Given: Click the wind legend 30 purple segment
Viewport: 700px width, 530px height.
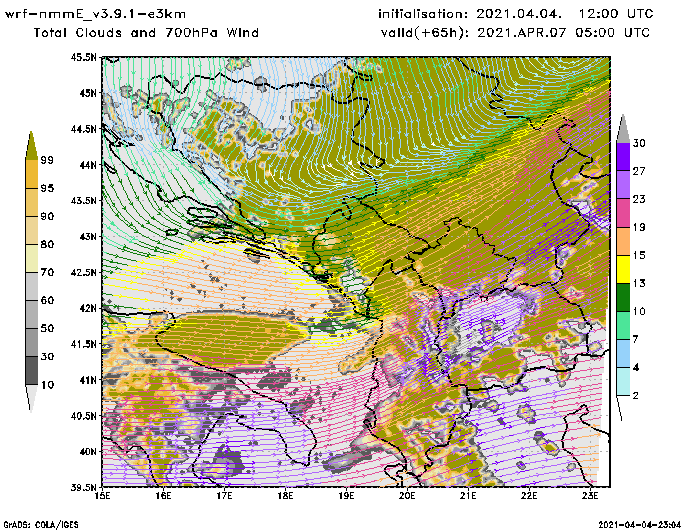Looking at the screenshot, I should pos(623,156).
